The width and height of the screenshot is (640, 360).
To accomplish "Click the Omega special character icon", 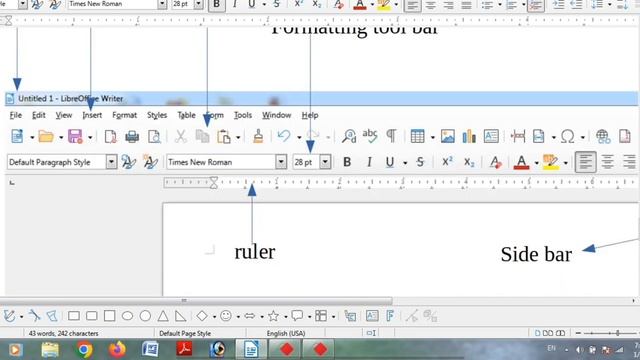I will 567,136.
